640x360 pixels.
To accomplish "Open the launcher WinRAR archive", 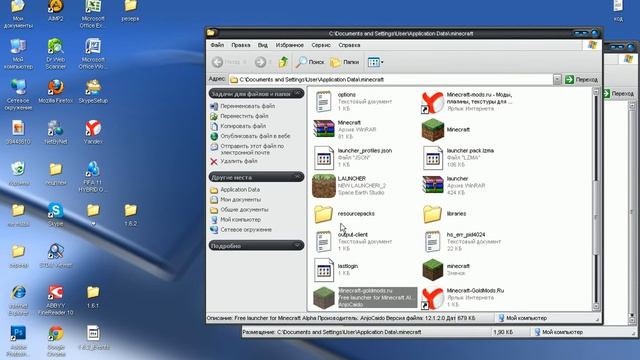I will [433, 186].
